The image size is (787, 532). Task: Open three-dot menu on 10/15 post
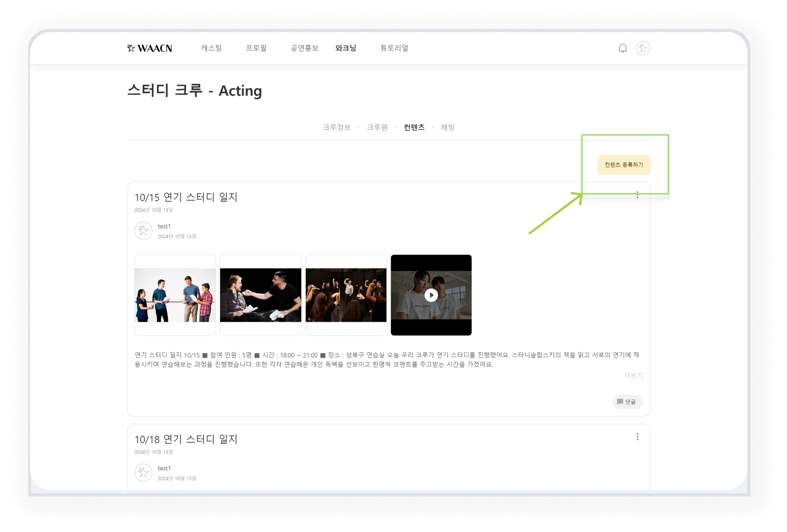coord(637,195)
